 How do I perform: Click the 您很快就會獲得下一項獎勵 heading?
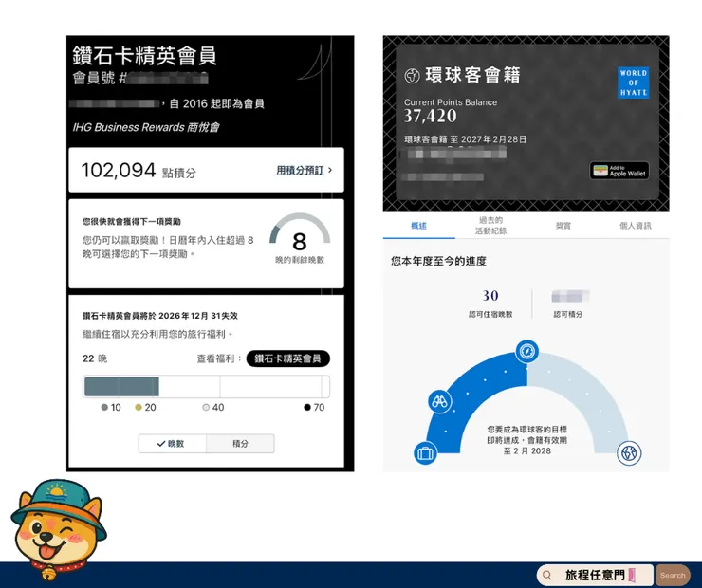point(132,222)
